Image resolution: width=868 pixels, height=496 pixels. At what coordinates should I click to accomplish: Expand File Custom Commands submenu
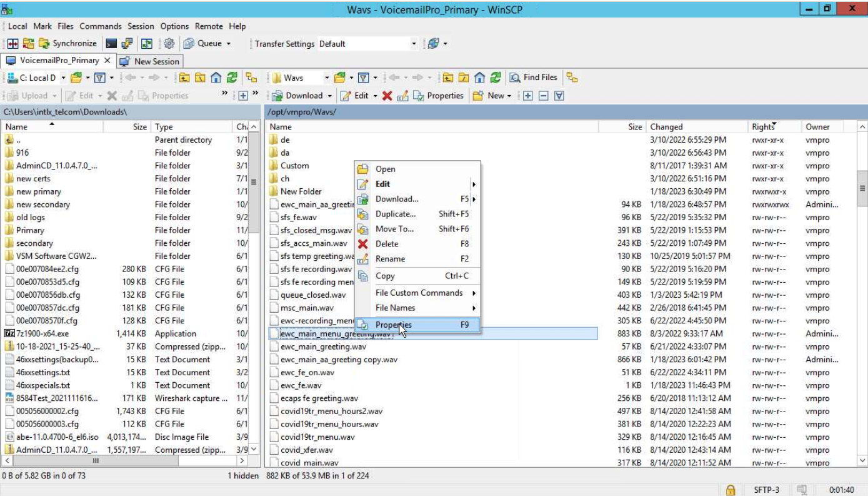[x=417, y=293]
